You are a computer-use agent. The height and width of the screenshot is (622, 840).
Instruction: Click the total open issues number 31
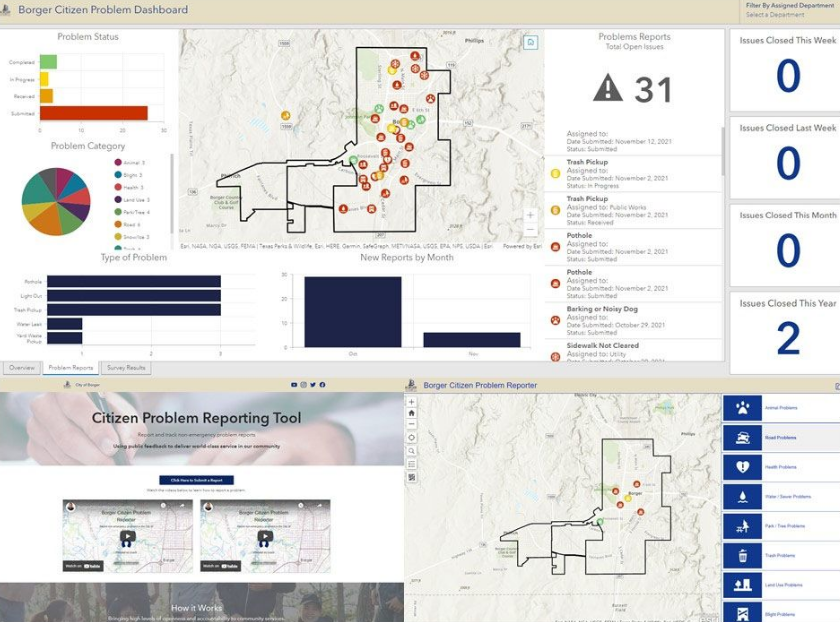(653, 89)
